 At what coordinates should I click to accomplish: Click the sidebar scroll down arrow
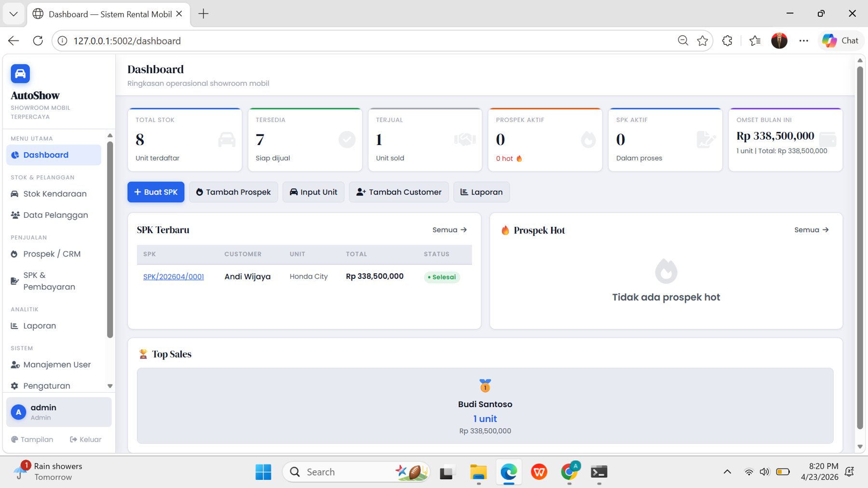[x=110, y=386]
